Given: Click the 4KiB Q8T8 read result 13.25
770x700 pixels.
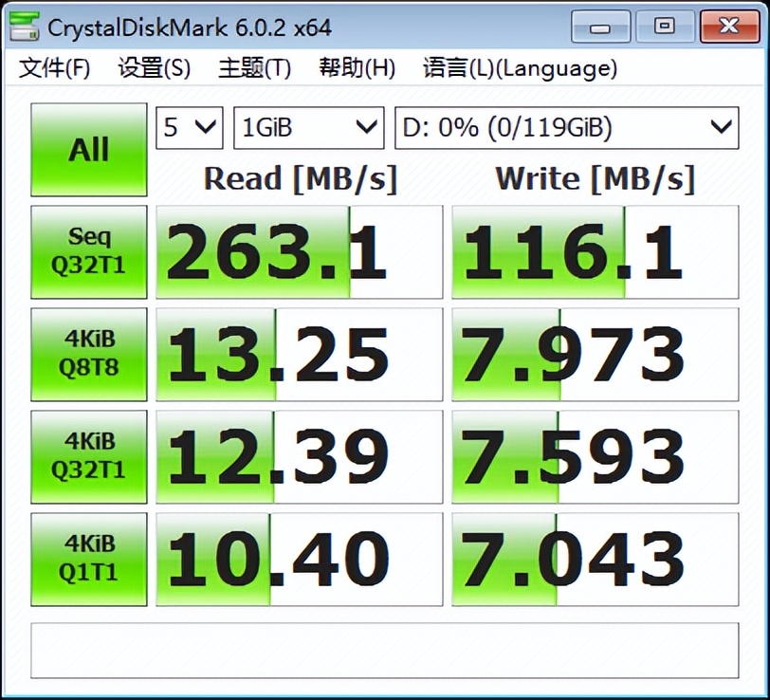Looking at the screenshot, I should click(x=299, y=354).
